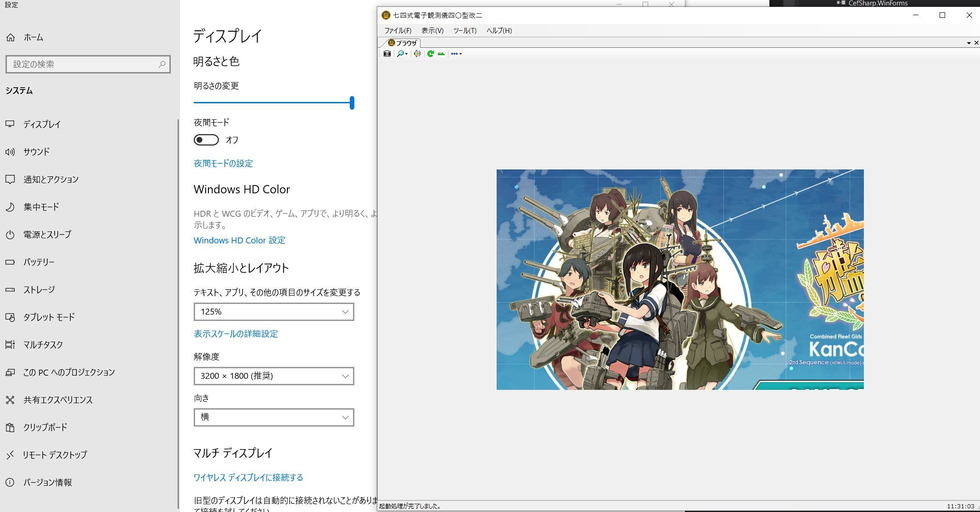This screenshot has height=512, width=980.
Task: Click the 設定の検索 search field
Action: coord(85,64)
